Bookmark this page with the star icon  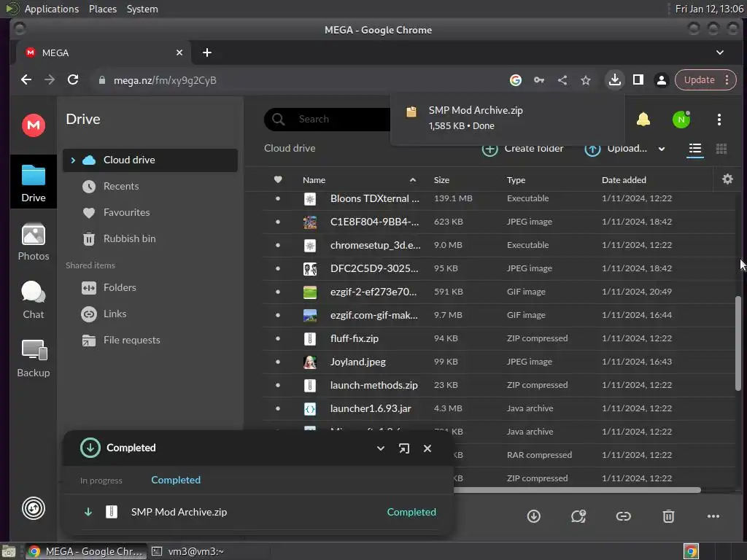pos(586,80)
